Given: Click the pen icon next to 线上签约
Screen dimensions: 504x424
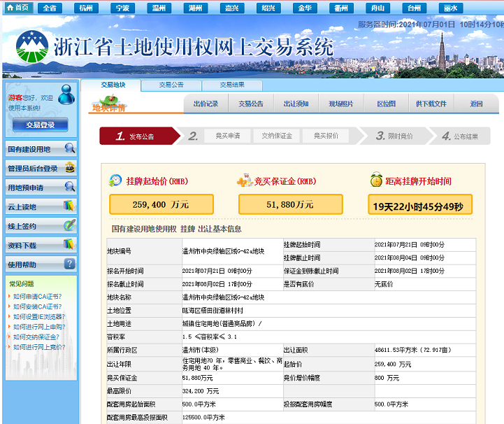Looking at the screenshot, I should click(69, 226).
